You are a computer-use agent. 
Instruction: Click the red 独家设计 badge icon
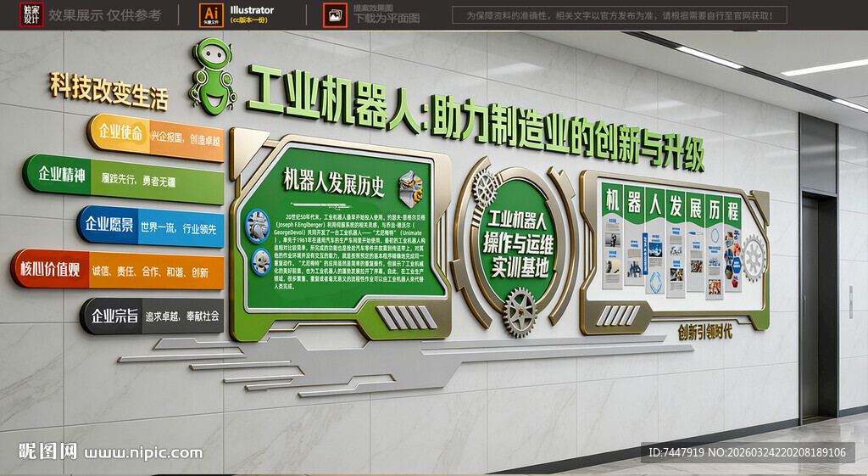pos(31,14)
